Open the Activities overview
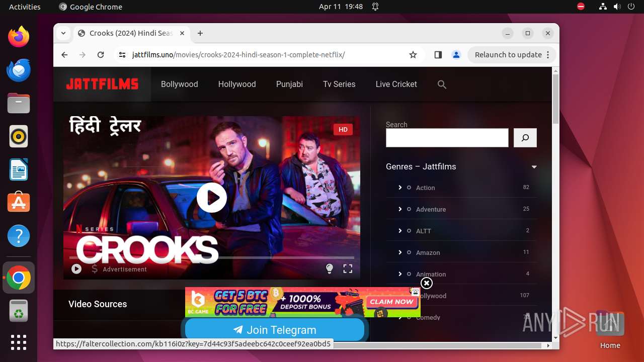Screen dimensions: 644x362 (x=25, y=7)
